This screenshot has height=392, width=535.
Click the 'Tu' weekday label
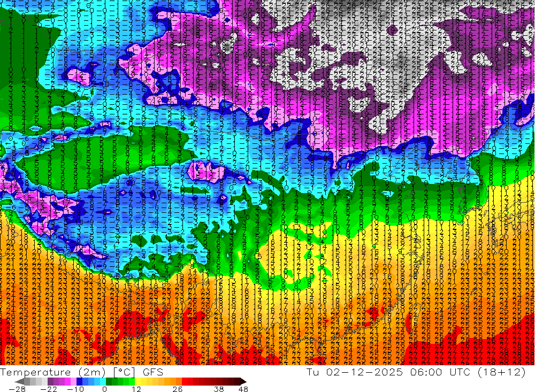pyautogui.click(x=312, y=372)
